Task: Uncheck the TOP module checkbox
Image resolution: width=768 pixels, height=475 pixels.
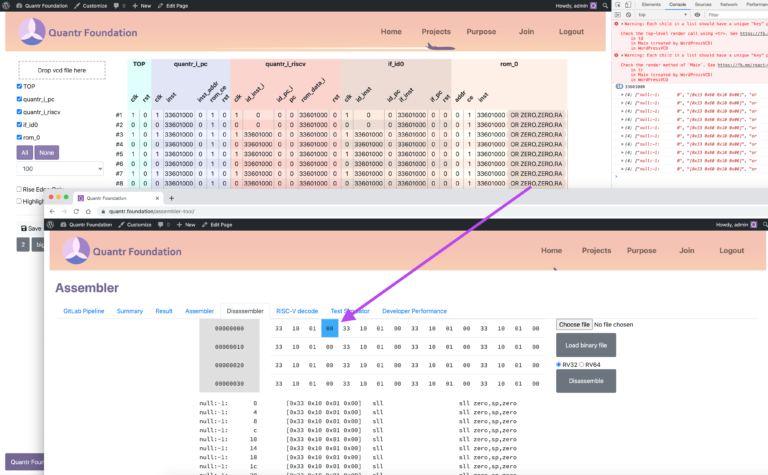Action: [19, 86]
